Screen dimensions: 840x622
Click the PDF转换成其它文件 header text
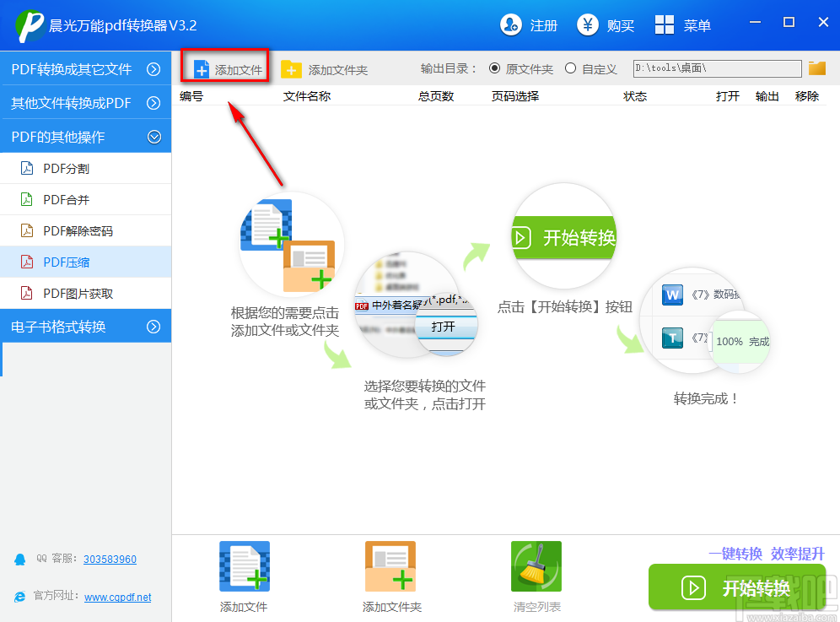(71, 69)
